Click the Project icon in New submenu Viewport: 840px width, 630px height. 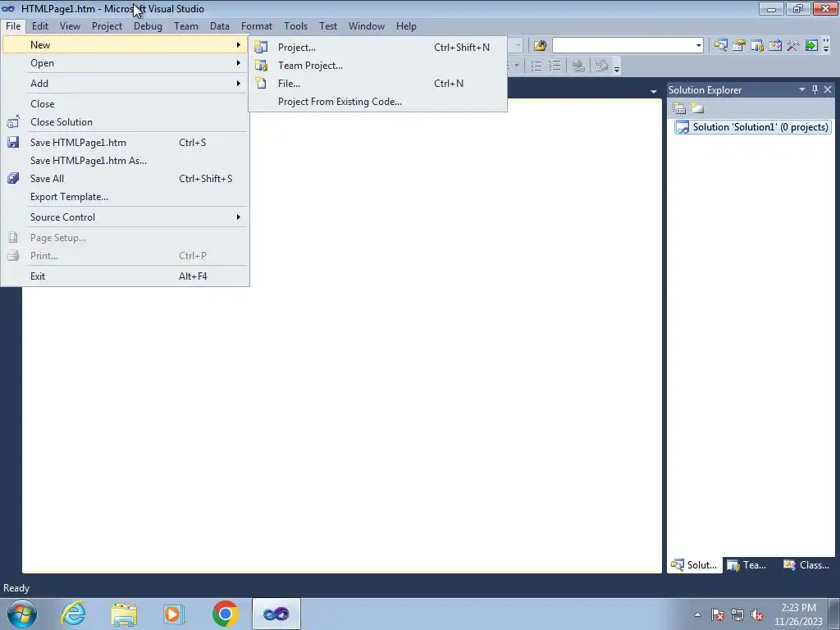pos(261,47)
